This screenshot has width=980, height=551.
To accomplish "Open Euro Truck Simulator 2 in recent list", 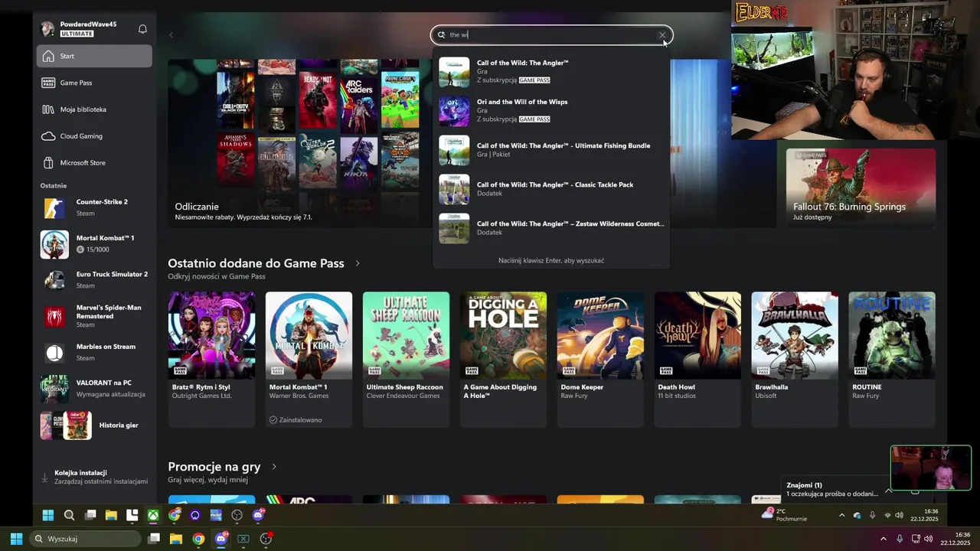I will tap(94, 280).
